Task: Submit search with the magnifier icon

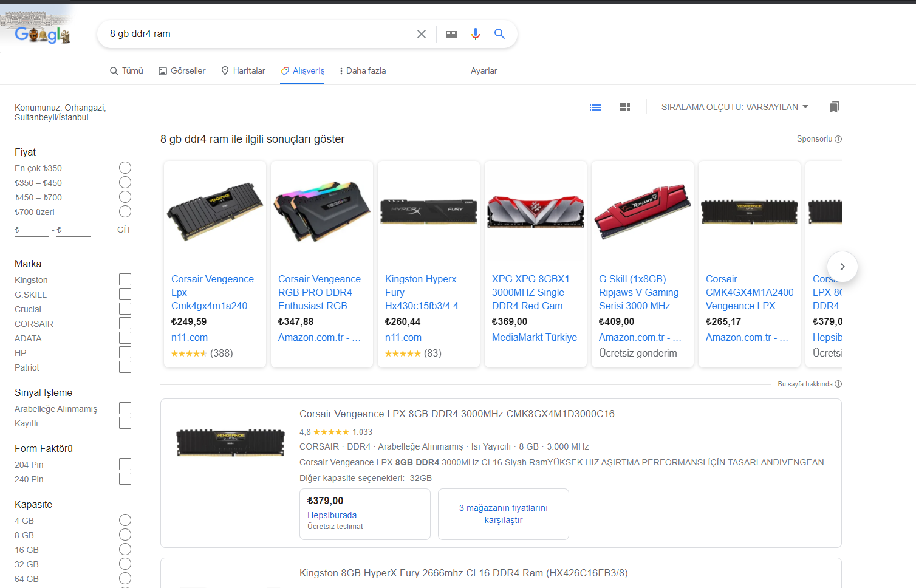Action: tap(499, 34)
